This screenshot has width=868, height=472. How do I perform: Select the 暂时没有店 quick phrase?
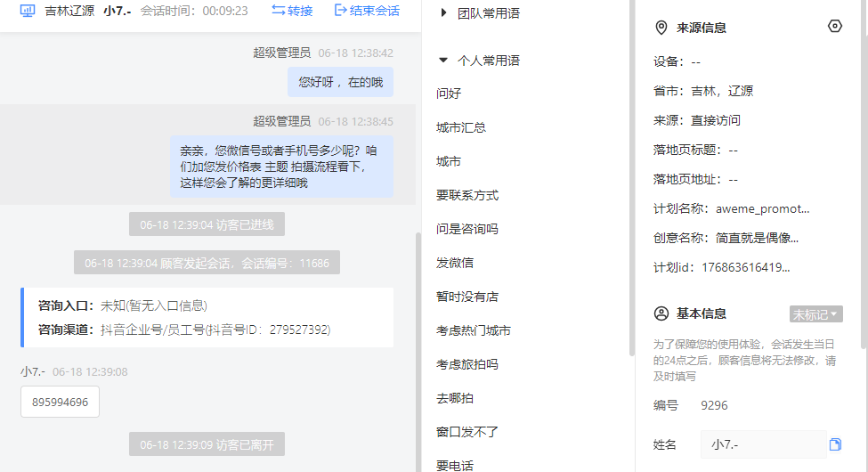tap(467, 297)
